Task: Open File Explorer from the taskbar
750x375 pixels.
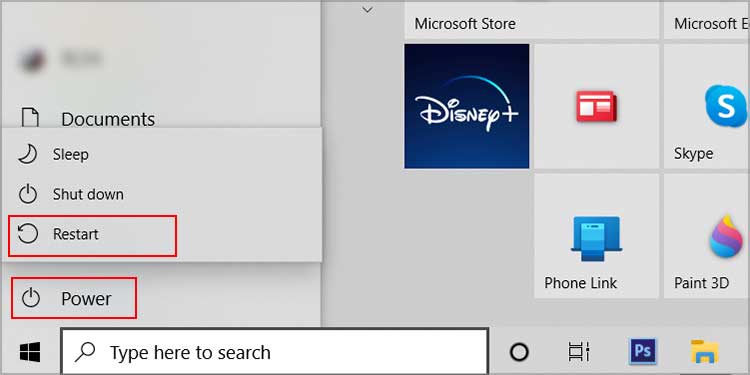Action: pos(705,352)
